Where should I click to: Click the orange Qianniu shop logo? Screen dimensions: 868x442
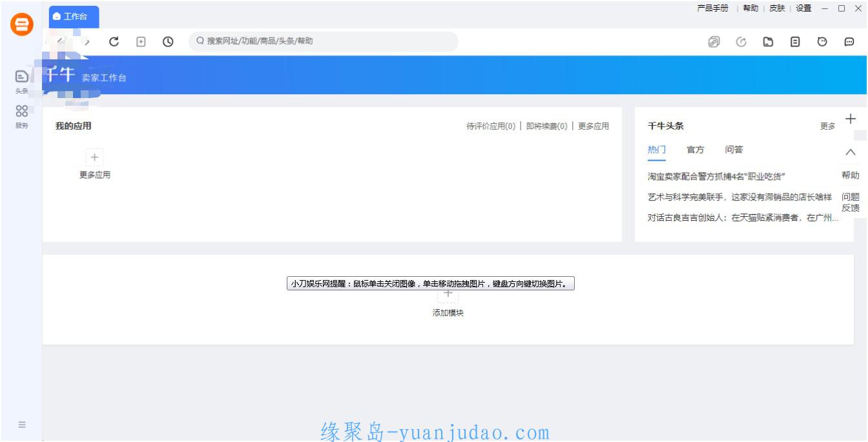coord(21,25)
